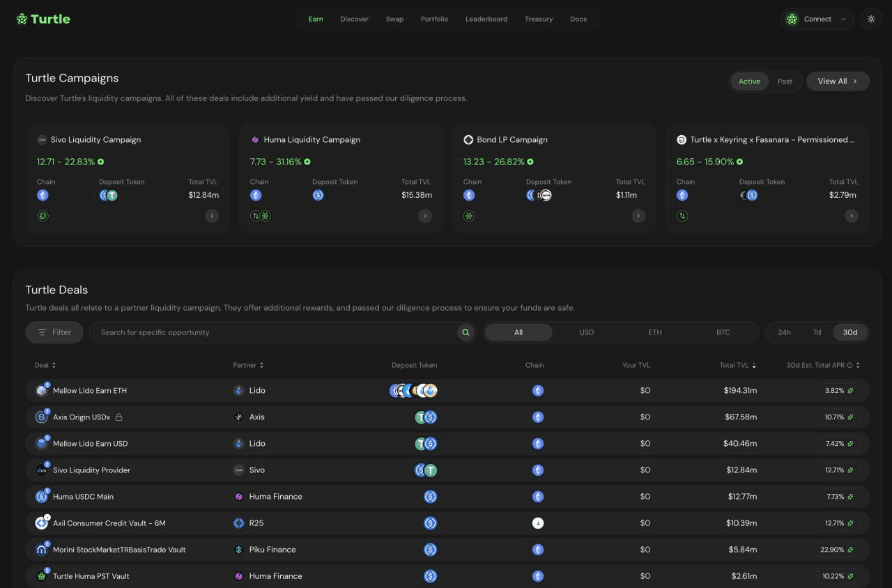The width and height of the screenshot is (892, 588).
Task: Click the Turtle Huma PST Vault deal icon
Action: pos(42,576)
